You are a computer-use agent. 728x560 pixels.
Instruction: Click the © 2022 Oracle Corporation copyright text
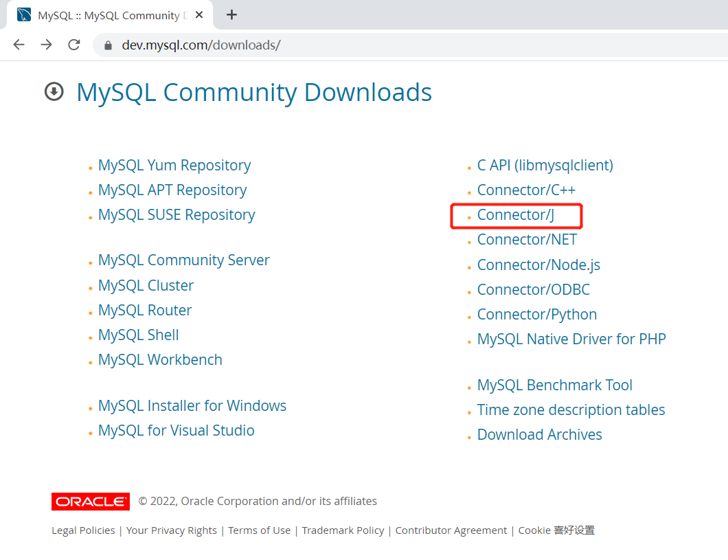(x=258, y=502)
